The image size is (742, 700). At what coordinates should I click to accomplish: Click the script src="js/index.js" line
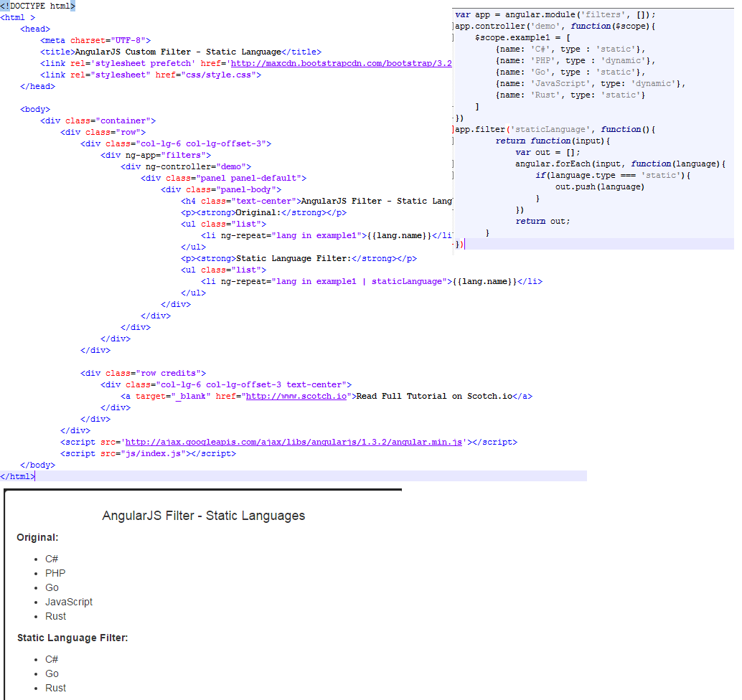[x=148, y=453]
